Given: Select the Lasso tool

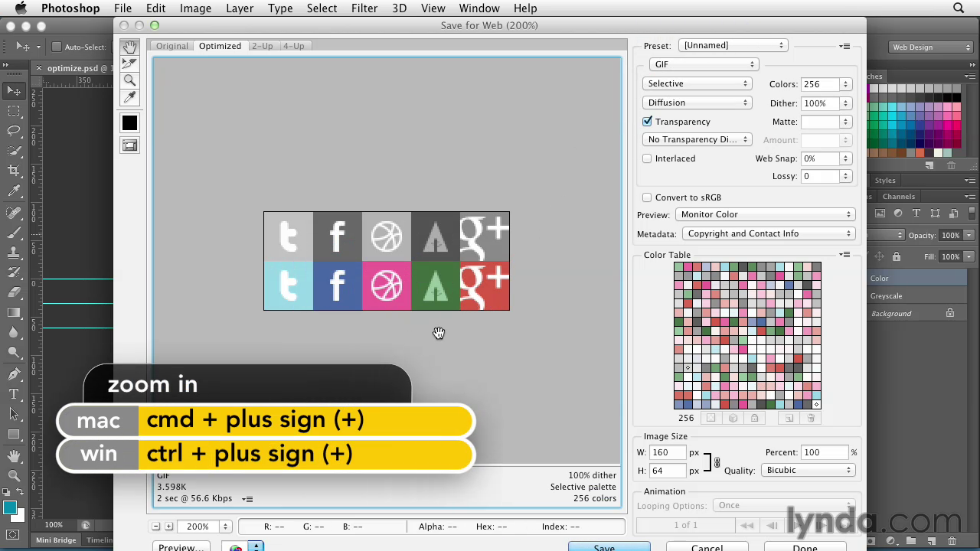Looking at the screenshot, I should click(14, 131).
